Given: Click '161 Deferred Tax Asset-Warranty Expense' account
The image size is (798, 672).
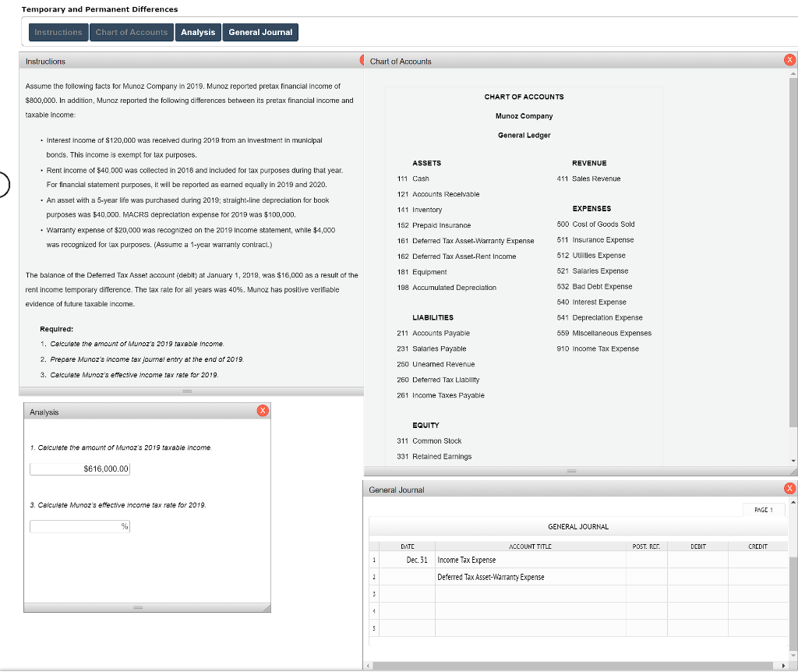Looking at the screenshot, I should (466, 241).
